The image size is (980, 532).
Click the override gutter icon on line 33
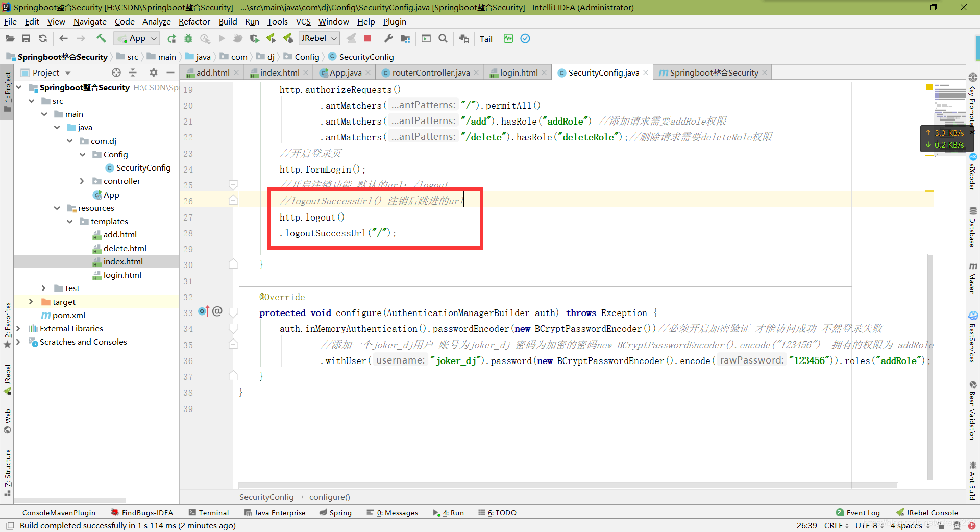(x=204, y=311)
